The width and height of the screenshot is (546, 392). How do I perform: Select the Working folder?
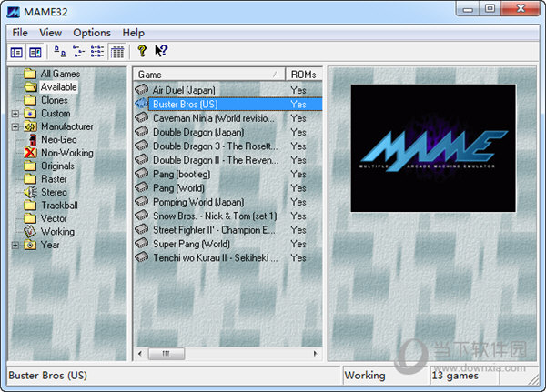click(x=57, y=232)
